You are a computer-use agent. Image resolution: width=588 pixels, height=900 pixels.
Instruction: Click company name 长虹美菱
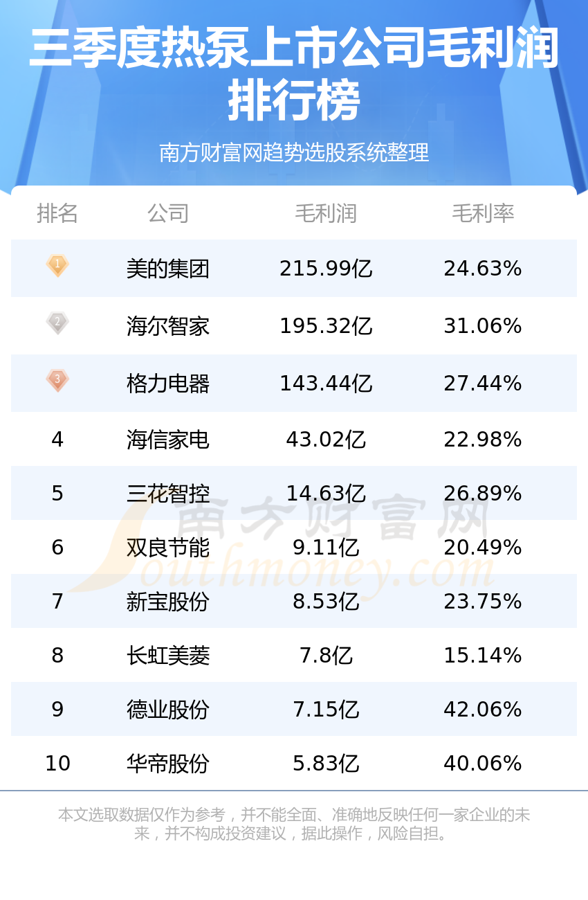168,656
